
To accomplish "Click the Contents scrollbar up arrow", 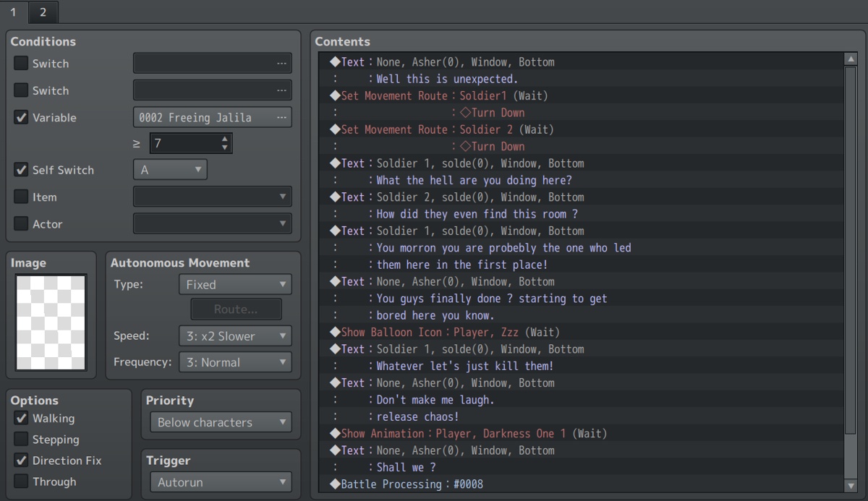I will (851, 59).
